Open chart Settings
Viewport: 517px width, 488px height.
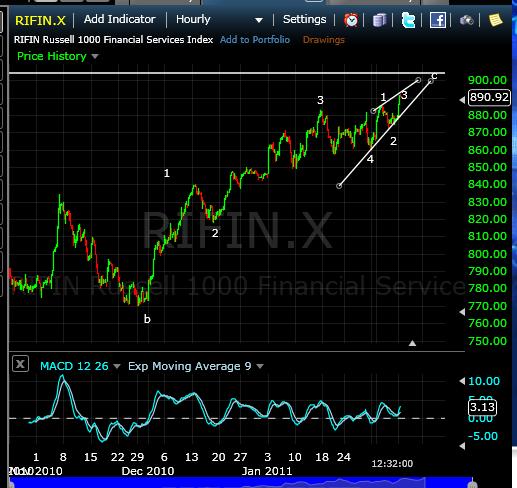point(304,19)
